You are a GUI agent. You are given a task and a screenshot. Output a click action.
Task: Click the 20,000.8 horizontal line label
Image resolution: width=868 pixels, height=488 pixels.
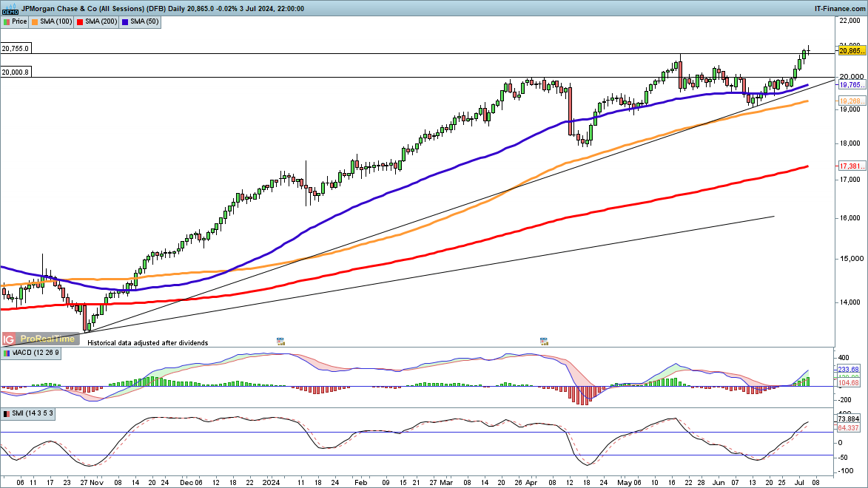(x=16, y=72)
